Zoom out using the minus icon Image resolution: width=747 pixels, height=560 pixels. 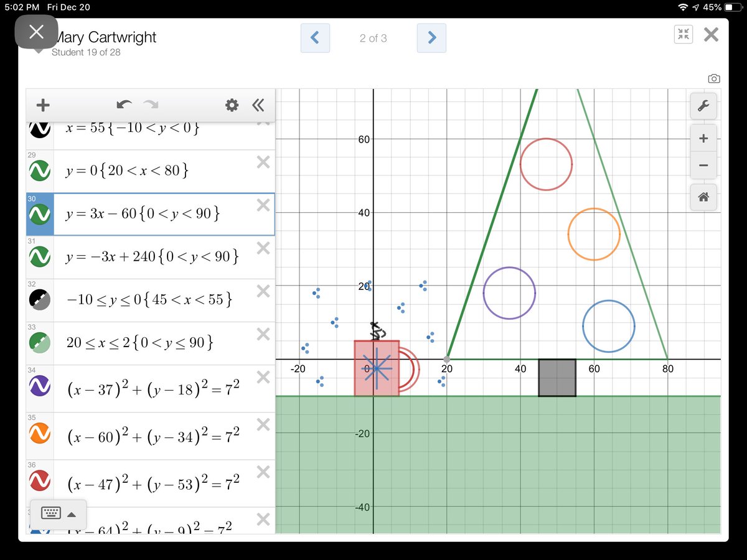coord(703,166)
